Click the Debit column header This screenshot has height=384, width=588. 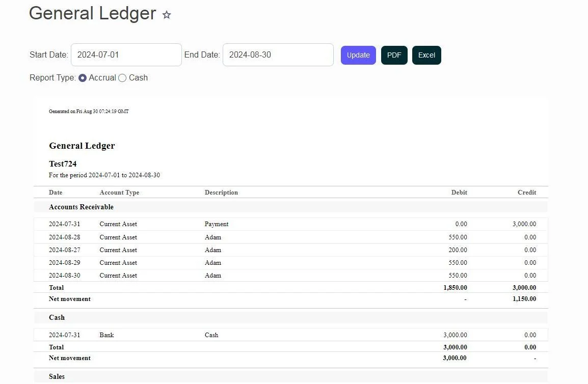click(x=459, y=193)
